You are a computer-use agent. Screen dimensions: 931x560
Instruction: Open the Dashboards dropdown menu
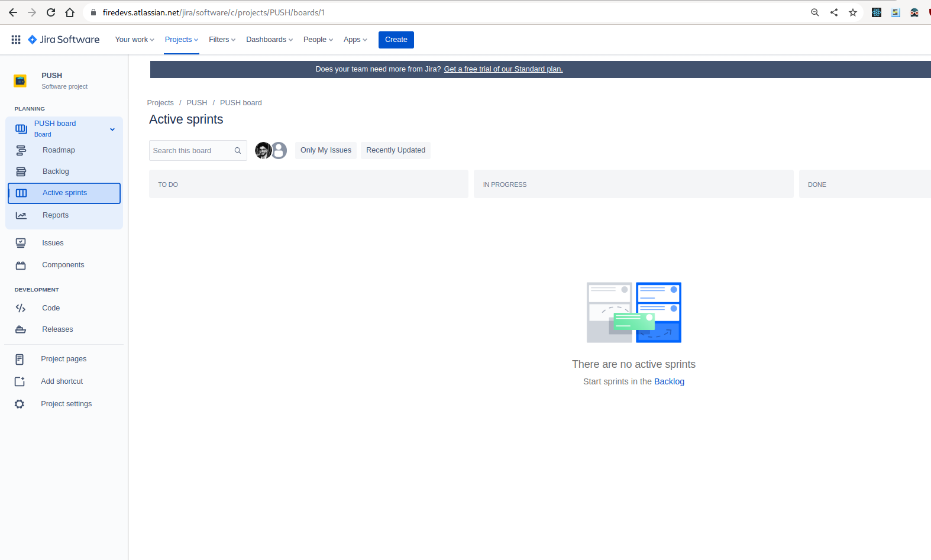pyautogui.click(x=270, y=40)
